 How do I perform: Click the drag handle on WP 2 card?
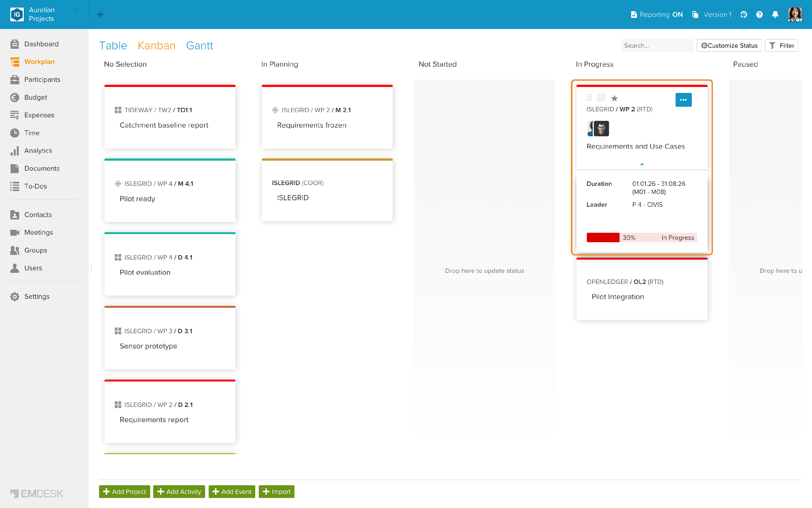coord(589,98)
